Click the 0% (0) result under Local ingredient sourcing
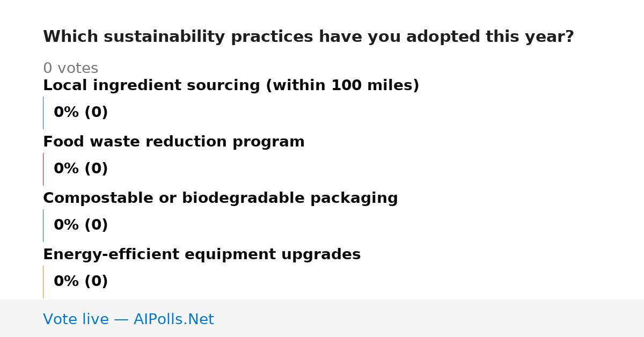This screenshot has width=644, height=337. 81,112
